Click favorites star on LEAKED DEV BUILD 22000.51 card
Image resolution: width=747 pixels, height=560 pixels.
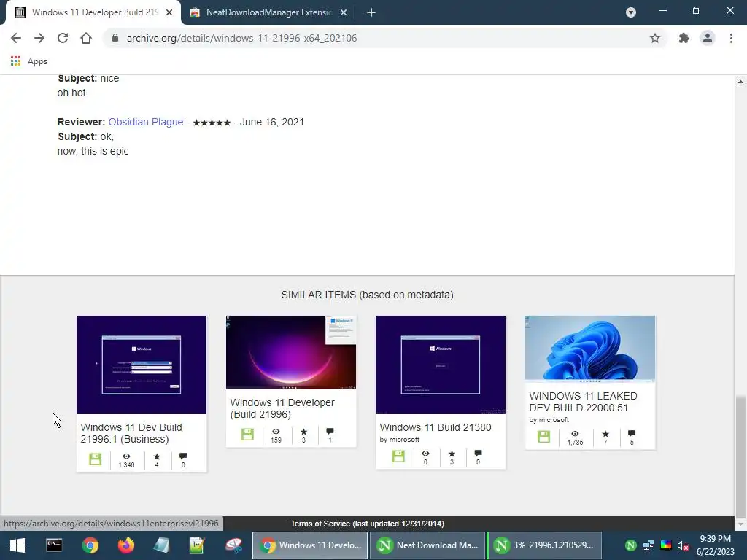[605, 434]
